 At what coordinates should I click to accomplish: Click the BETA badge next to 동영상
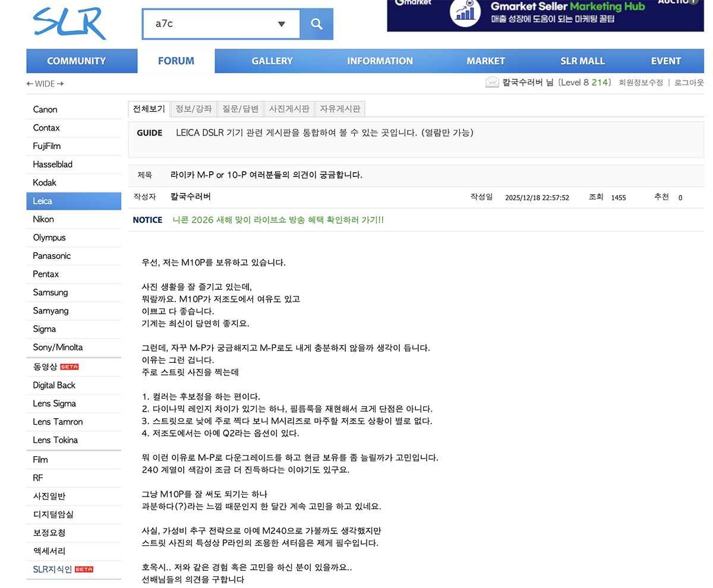point(69,366)
